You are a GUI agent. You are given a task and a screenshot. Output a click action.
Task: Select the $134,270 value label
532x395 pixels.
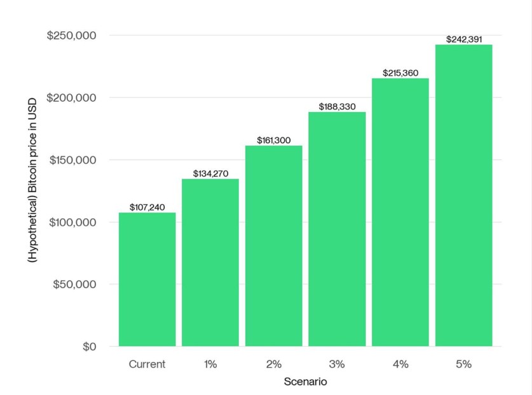tap(210, 174)
